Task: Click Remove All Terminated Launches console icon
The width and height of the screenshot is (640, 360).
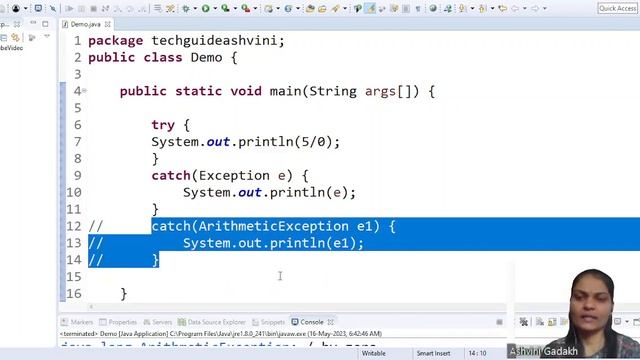Action: click(524, 322)
